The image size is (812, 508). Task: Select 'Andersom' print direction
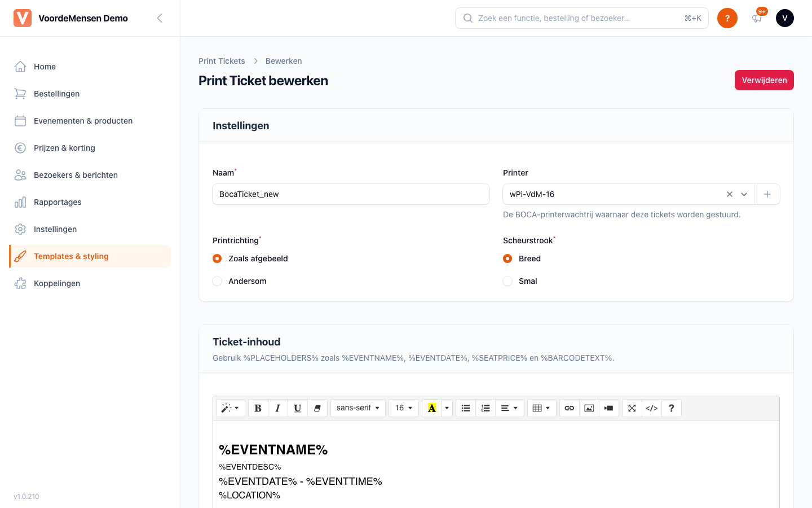point(217,281)
